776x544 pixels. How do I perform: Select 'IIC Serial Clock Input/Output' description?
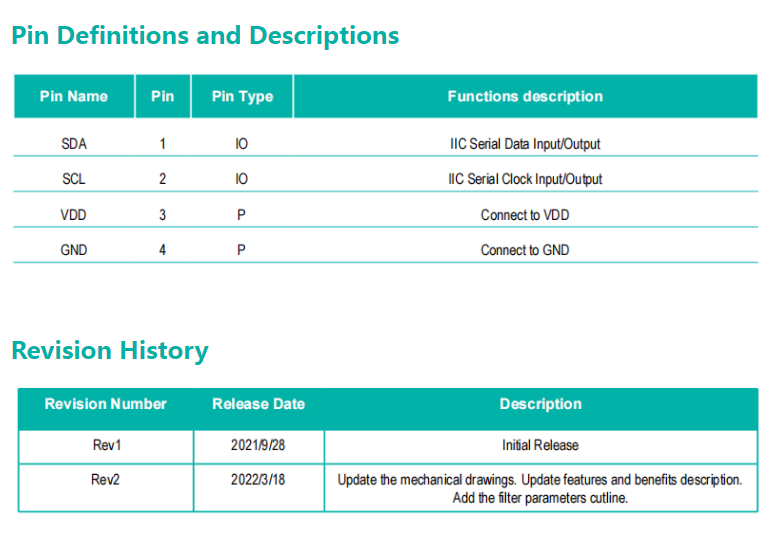tap(525, 179)
